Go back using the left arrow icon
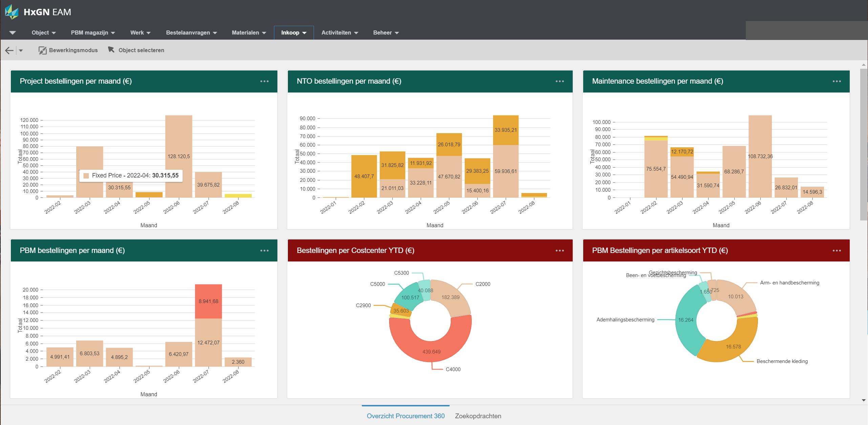The width and height of the screenshot is (868, 425). (x=9, y=50)
